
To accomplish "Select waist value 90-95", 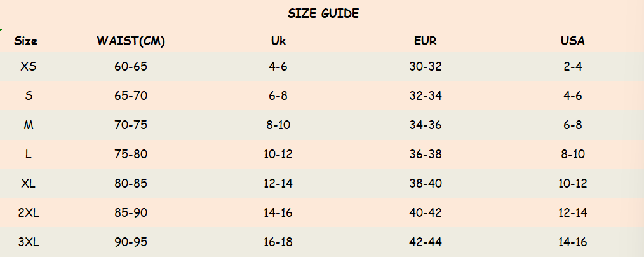I will pos(132,242).
